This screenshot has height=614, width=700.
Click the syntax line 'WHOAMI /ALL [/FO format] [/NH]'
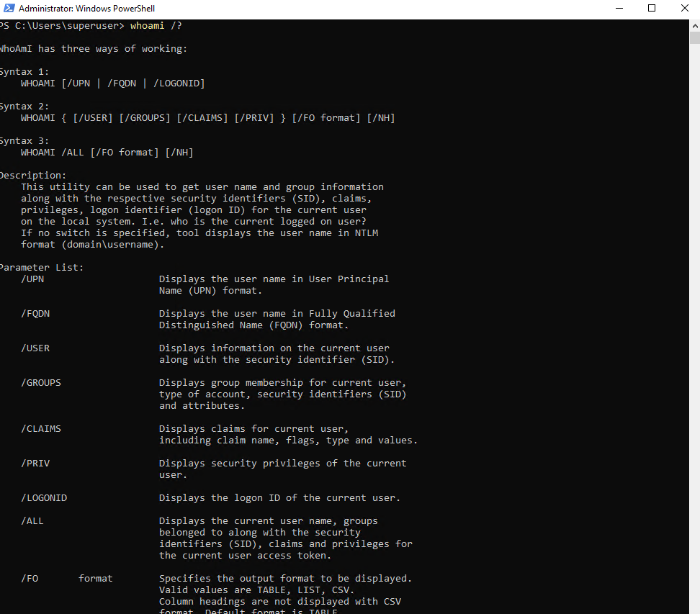[x=107, y=153]
